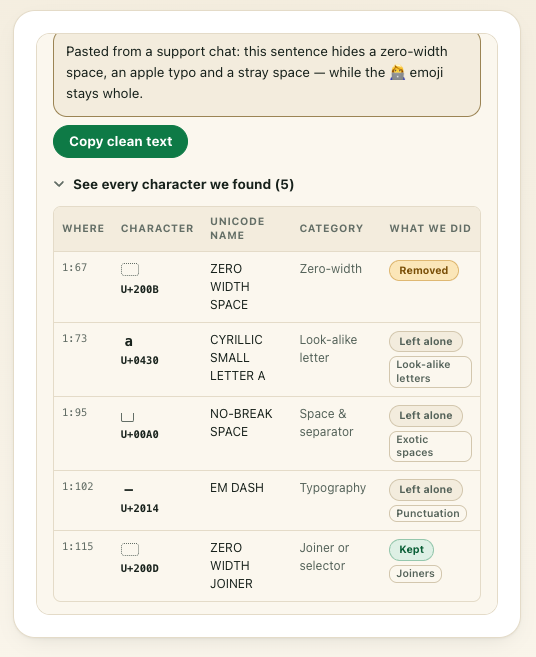Click the position value 1:67
536x657 pixels.
pos(75,267)
